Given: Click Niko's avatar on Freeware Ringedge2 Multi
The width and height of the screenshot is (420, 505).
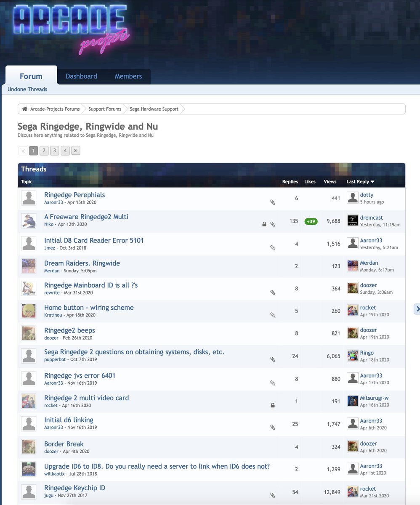Looking at the screenshot, I should click(29, 221).
